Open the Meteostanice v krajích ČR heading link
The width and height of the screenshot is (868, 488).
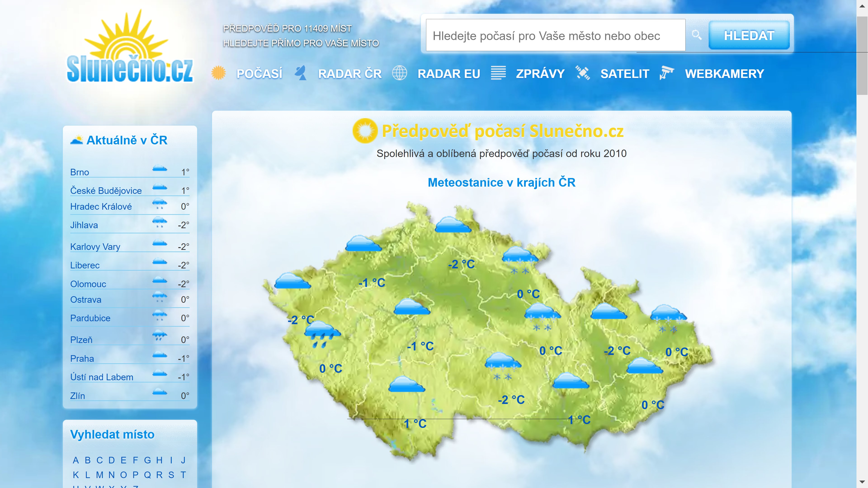click(x=501, y=182)
